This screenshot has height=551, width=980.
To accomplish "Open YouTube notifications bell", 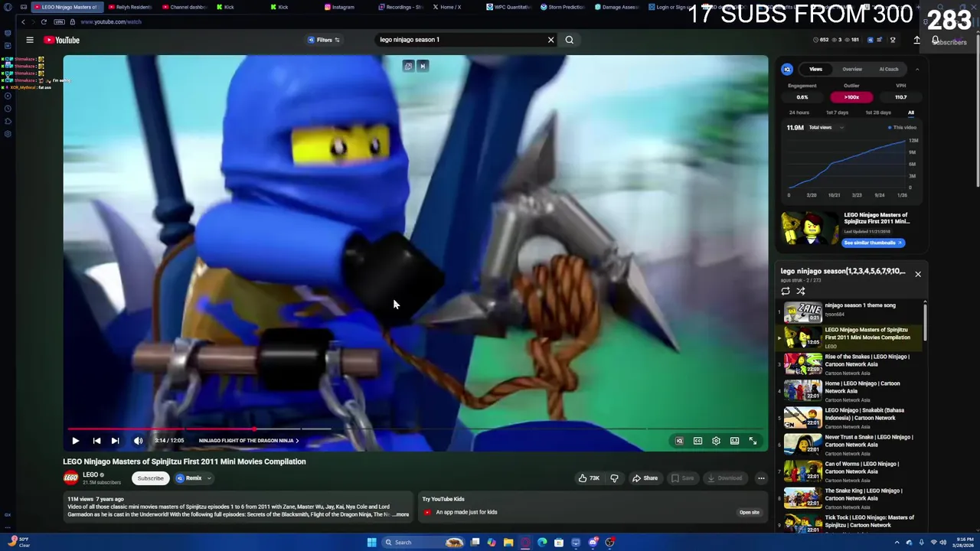I will coord(935,40).
